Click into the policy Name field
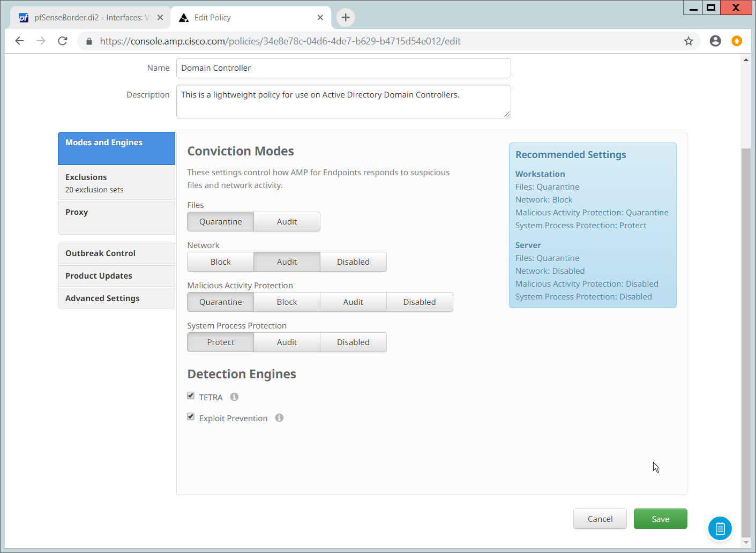 tap(343, 68)
